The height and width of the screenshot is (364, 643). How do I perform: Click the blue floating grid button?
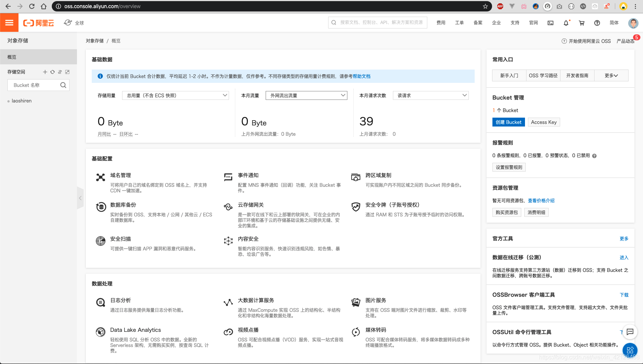[630, 350]
